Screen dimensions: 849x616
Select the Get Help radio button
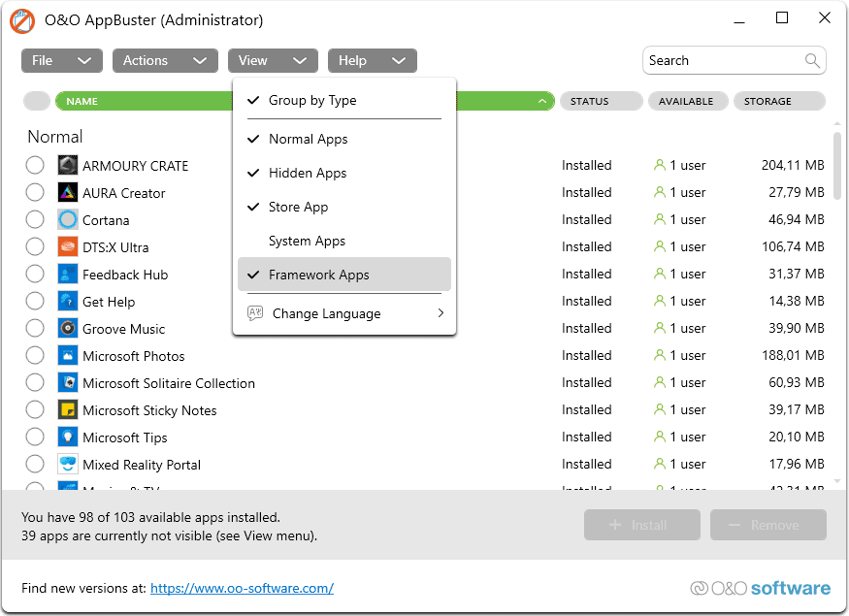coord(35,301)
